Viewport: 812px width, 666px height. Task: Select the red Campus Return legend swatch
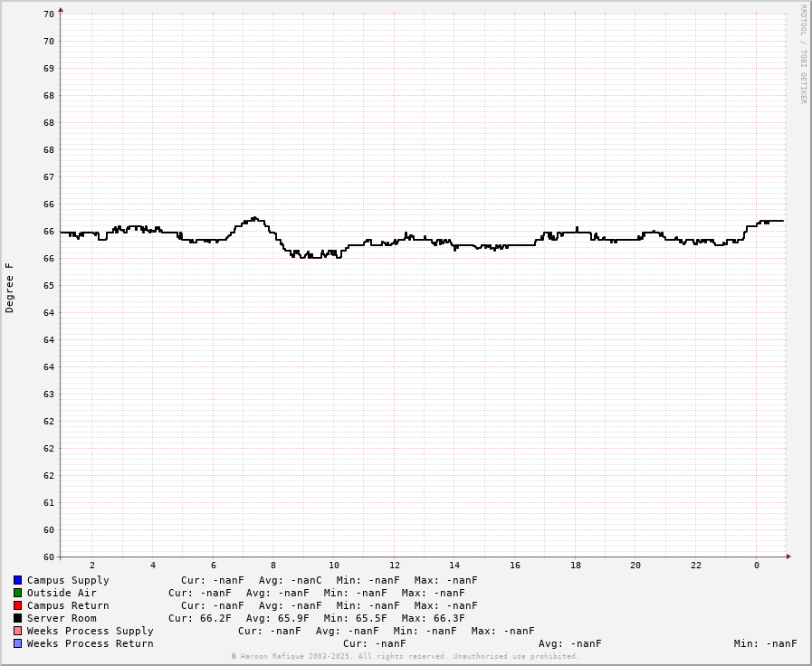coord(17,605)
